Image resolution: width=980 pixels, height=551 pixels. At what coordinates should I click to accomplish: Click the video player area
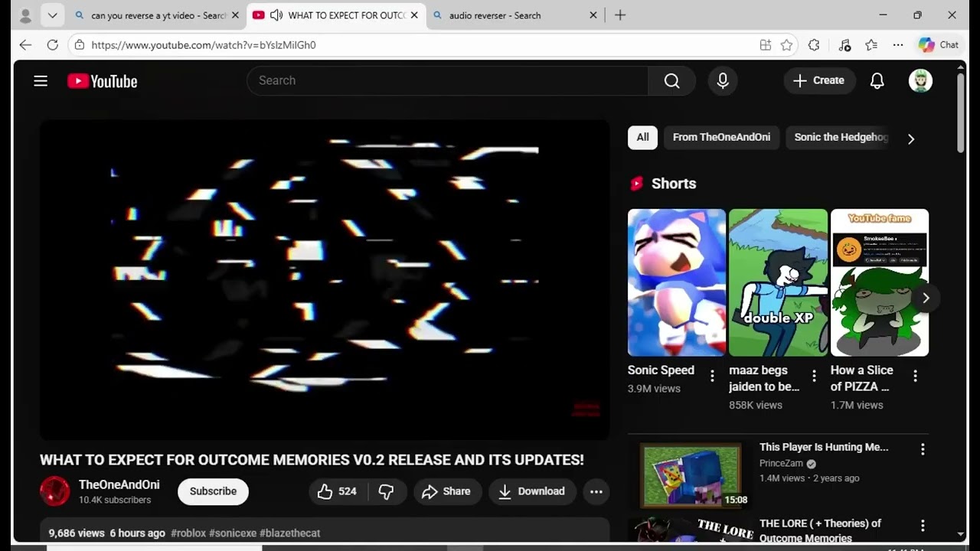[x=325, y=280]
